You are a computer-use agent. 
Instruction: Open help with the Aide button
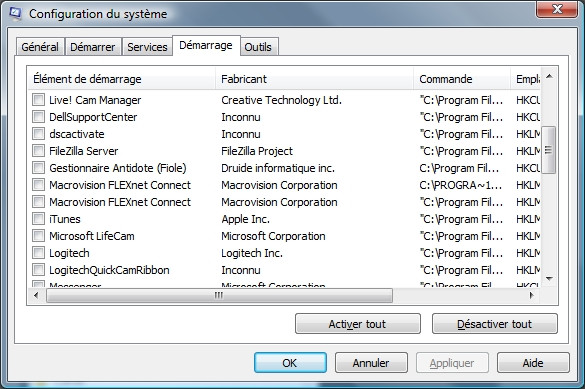point(533,363)
